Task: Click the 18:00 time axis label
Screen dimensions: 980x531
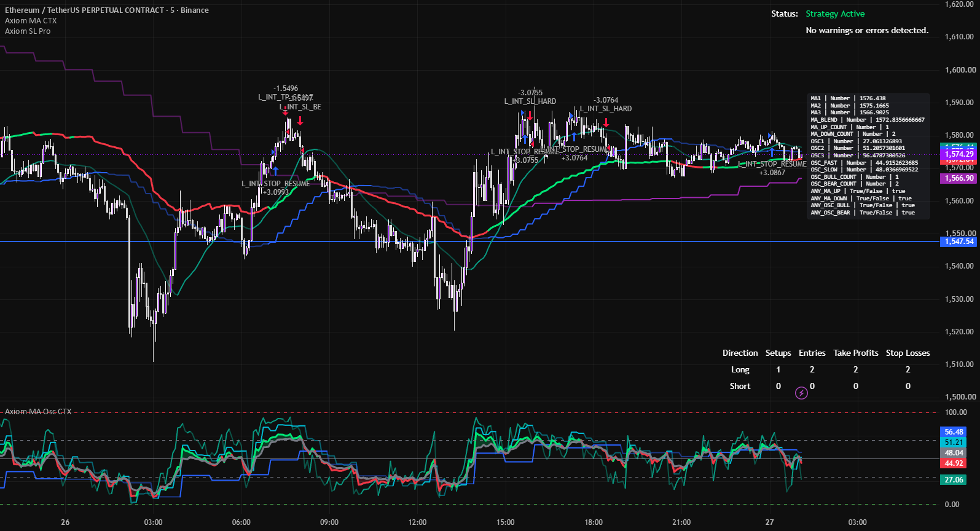Action: point(594,522)
